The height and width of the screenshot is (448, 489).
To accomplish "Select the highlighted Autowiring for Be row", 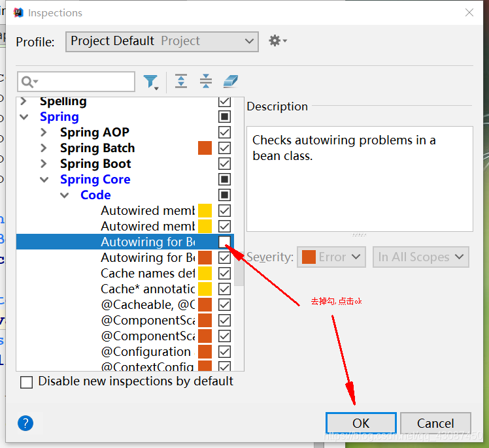I will coord(125,242).
